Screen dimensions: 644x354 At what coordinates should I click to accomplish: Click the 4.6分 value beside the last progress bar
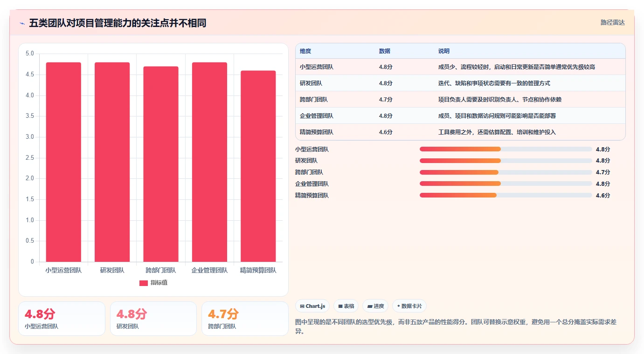(603, 195)
